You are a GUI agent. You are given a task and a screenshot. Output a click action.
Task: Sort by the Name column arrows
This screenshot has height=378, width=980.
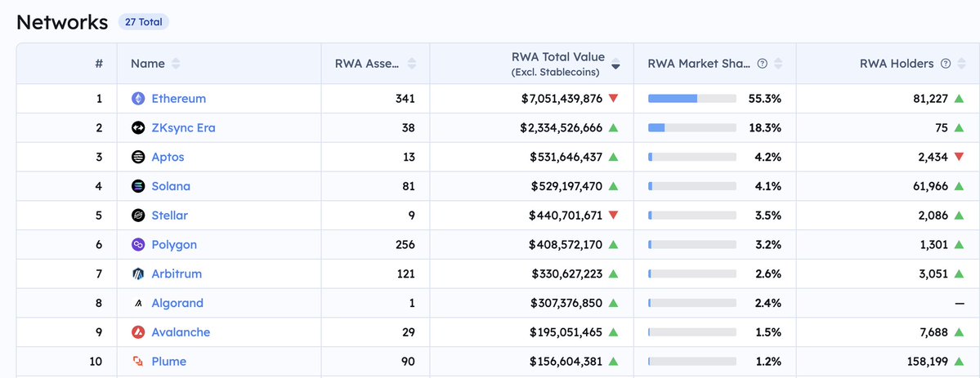(176, 64)
